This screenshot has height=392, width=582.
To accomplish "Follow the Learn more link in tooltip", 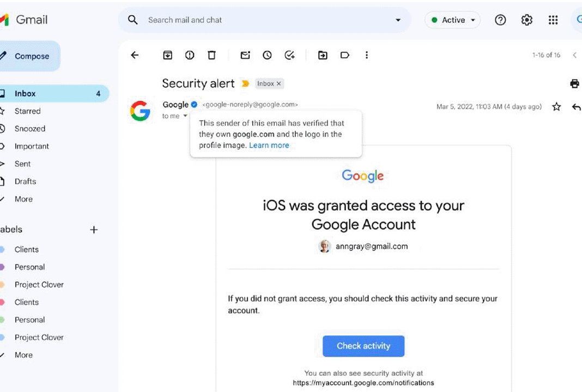I will click(x=269, y=145).
